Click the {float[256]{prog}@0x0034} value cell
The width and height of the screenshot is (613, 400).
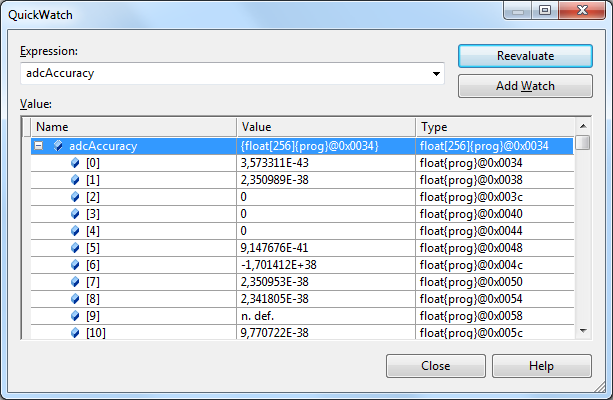[x=326, y=146]
